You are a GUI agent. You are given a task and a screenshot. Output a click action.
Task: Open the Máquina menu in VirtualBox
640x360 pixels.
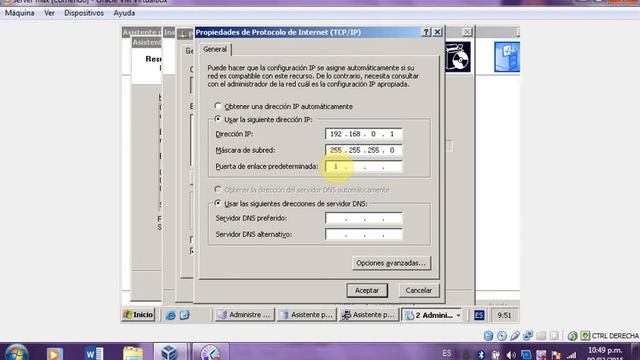click(x=20, y=13)
